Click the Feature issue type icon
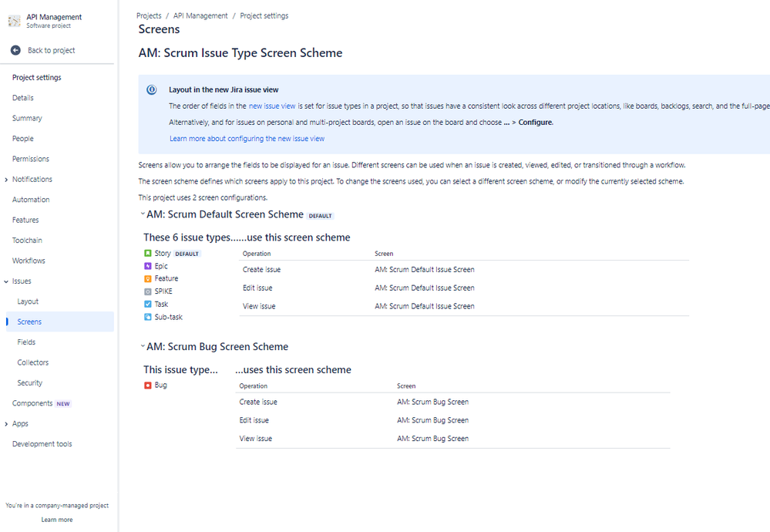This screenshot has width=770, height=532. [x=149, y=278]
